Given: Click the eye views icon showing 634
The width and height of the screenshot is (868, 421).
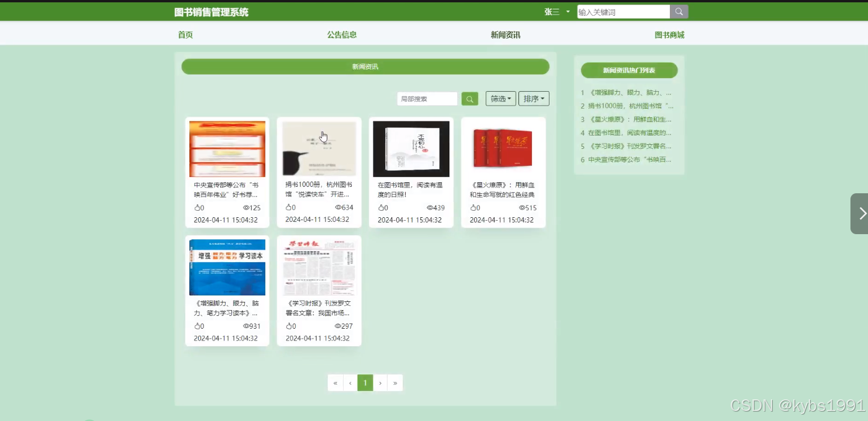Looking at the screenshot, I should (x=338, y=207).
